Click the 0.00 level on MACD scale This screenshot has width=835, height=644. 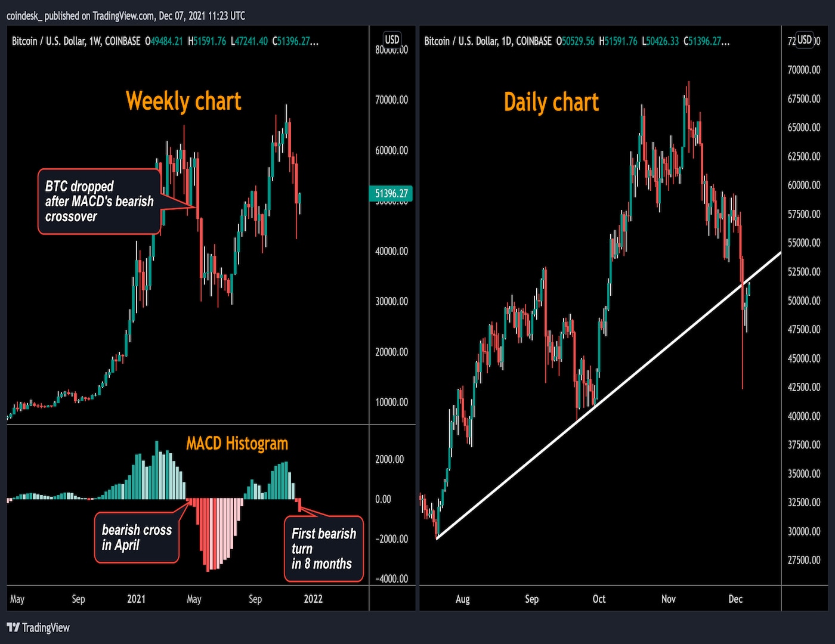coord(383,499)
